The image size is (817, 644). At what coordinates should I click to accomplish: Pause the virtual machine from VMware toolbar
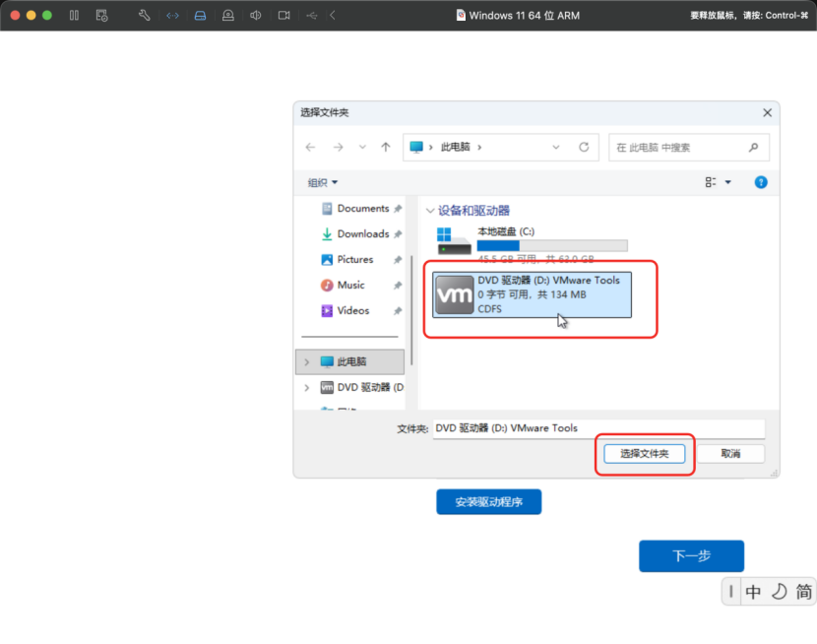tap(74, 15)
